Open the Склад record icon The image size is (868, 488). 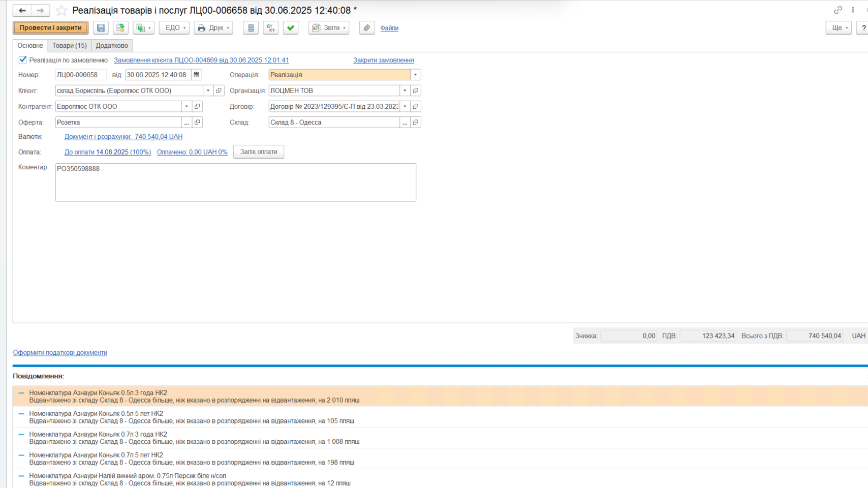click(416, 123)
